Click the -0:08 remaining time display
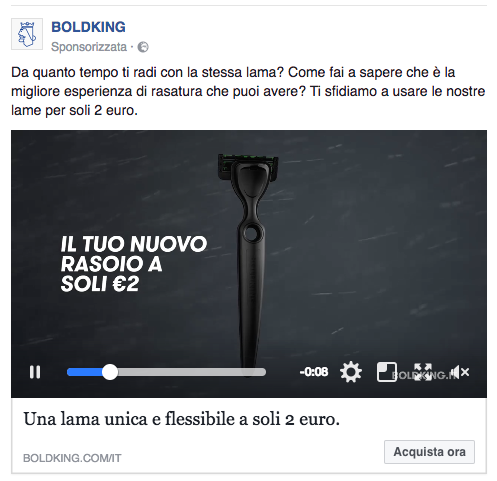 [x=314, y=372]
